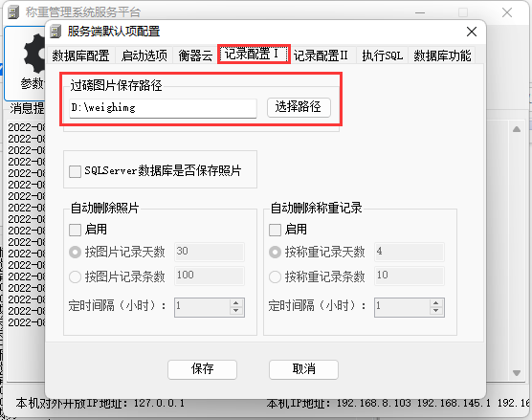The image size is (532, 420).
Task: Select 按图片记录条数 radio button
Action: [75, 276]
